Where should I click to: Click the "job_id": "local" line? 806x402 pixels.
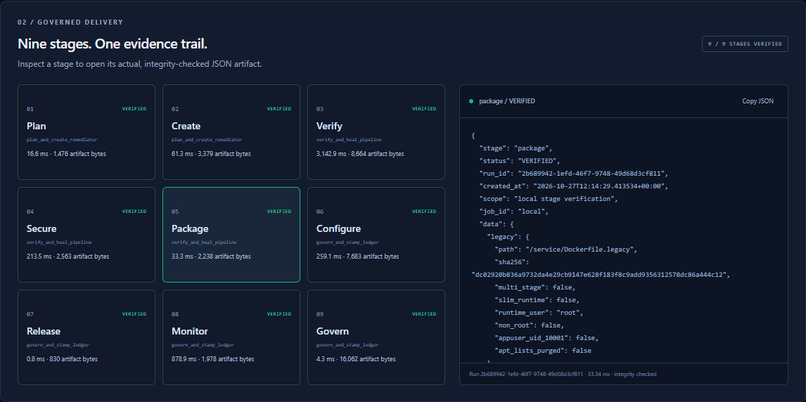click(x=516, y=211)
